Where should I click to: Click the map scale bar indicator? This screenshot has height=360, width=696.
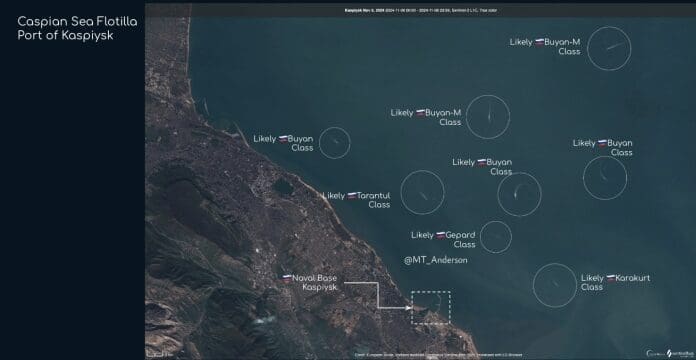click(x=158, y=354)
